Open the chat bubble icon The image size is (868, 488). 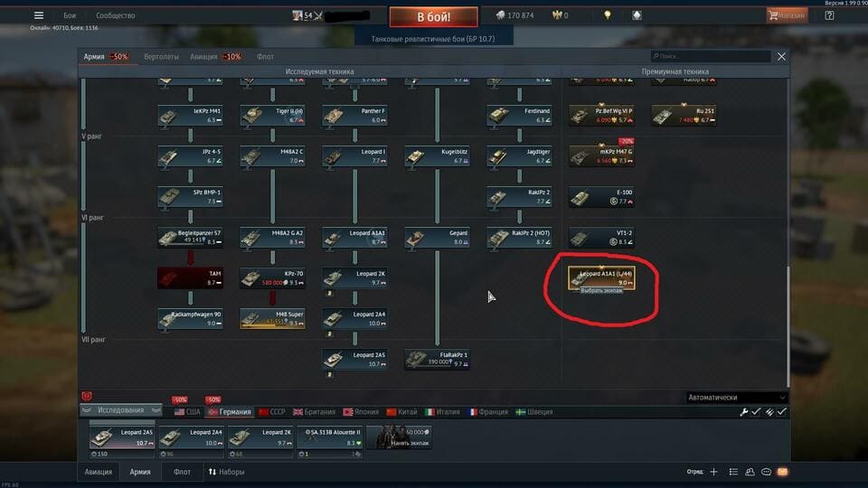pos(766,472)
